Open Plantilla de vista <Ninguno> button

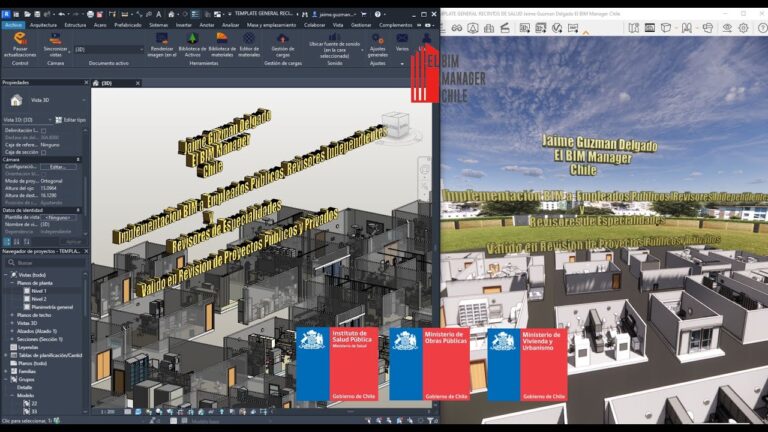[x=58, y=217]
